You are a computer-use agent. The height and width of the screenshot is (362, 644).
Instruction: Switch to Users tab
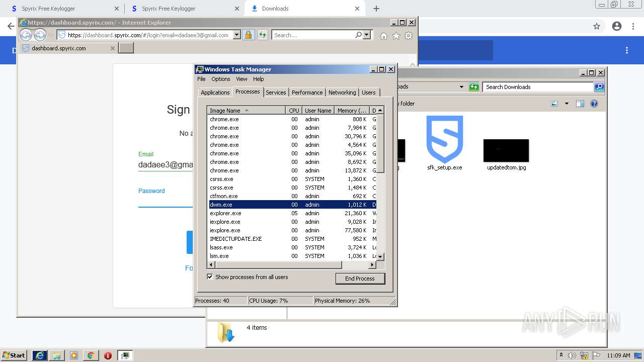pyautogui.click(x=369, y=93)
